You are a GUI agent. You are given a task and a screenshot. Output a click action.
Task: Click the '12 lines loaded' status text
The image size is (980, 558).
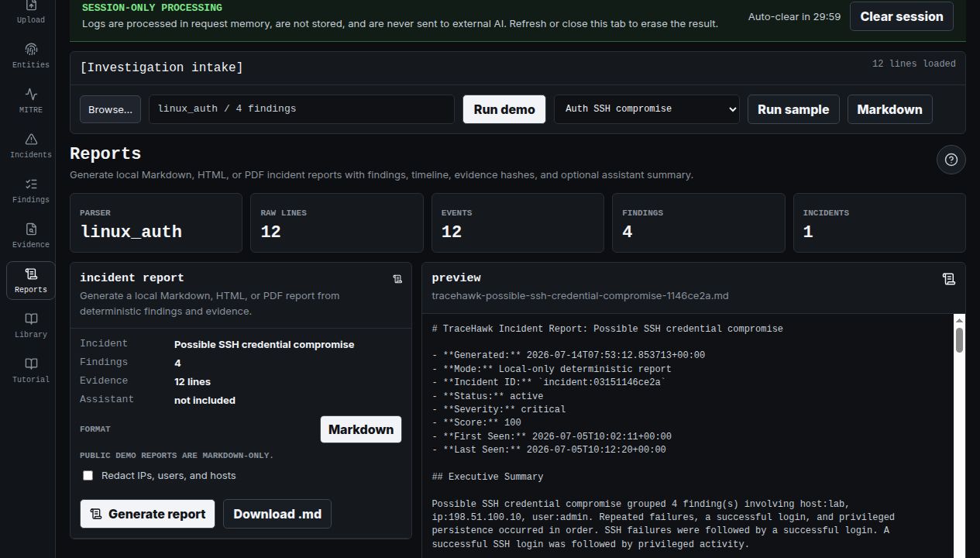point(913,64)
